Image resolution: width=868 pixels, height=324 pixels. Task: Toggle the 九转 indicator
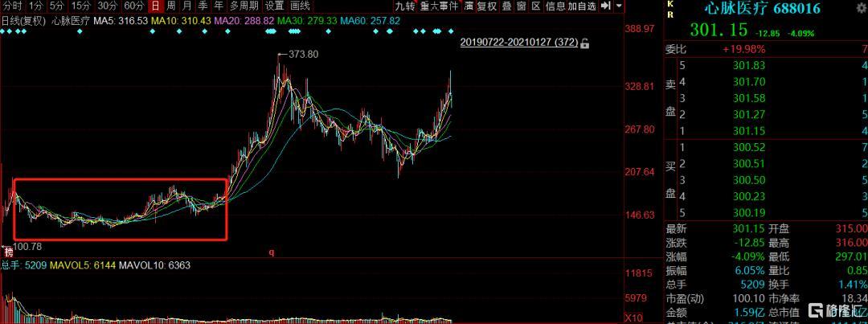point(404,6)
